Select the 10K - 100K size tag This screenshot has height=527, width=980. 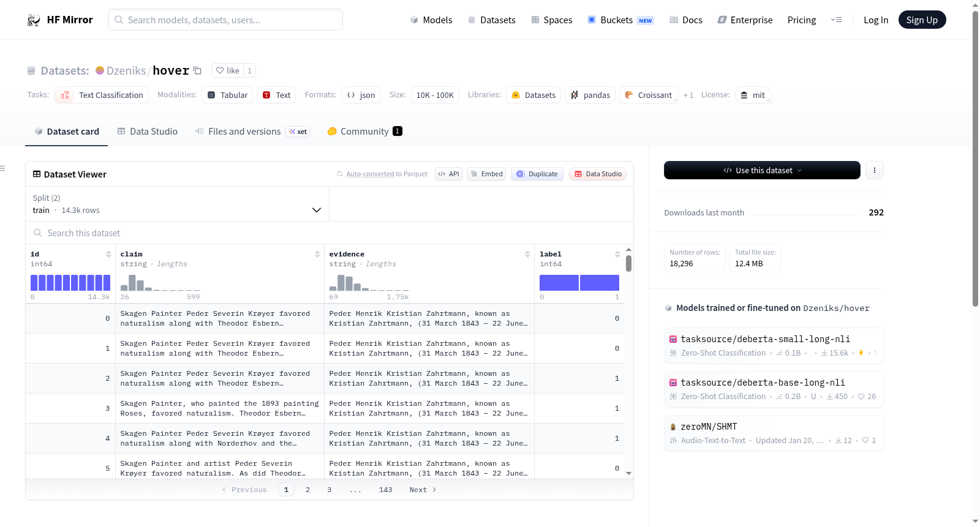coord(435,95)
